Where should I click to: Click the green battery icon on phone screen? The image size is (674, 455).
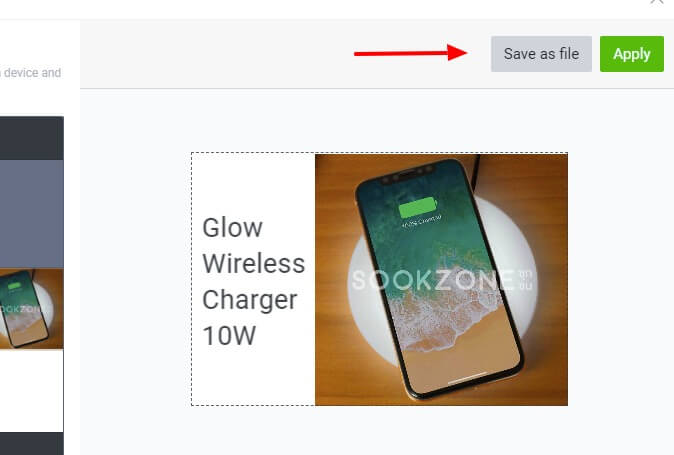(418, 208)
